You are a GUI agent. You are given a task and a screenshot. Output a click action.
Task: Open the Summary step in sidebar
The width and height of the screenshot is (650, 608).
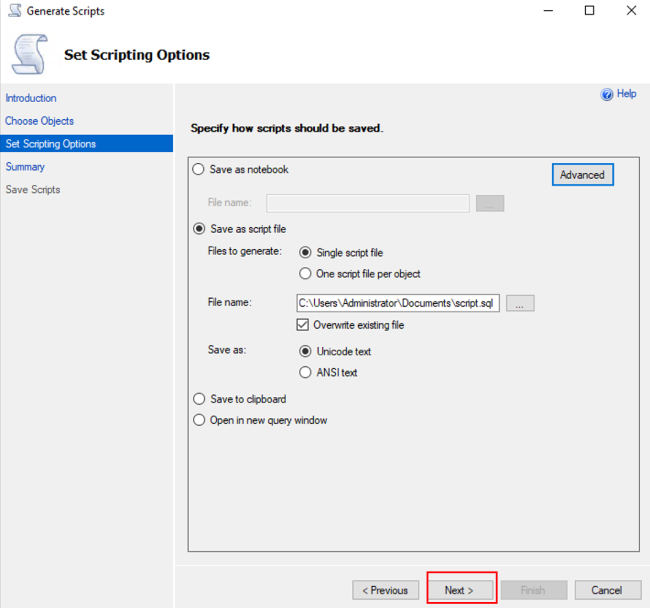click(25, 167)
